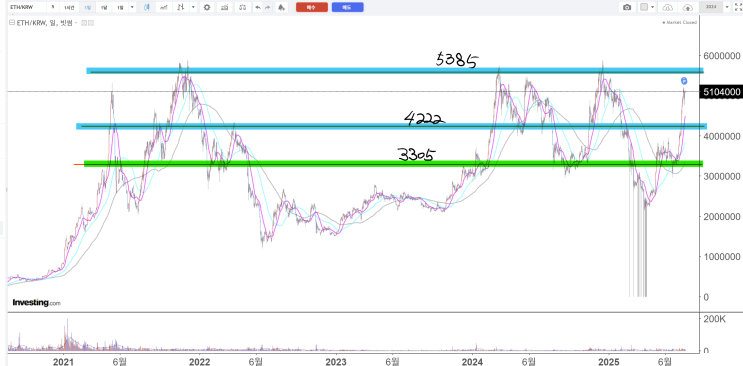The width and height of the screenshot is (743, 366).
Task: Toggle fullscreen mode for the chart
Action: coord(737,7)
